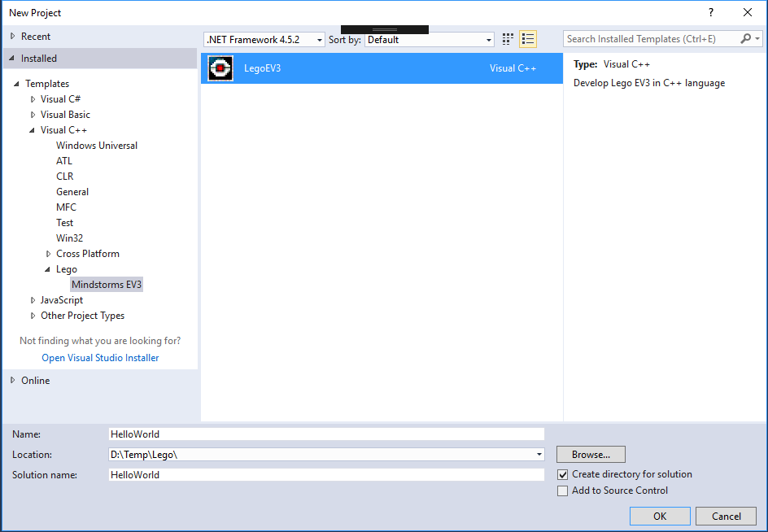Viewport: 768px width, 532px height.
Task: Expand the Visual C# node arrow
Action: pos(33,99)
